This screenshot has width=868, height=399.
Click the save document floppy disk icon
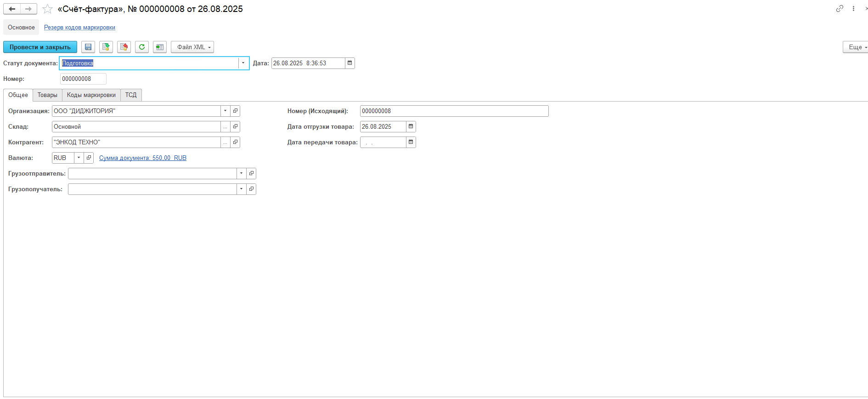88,47
